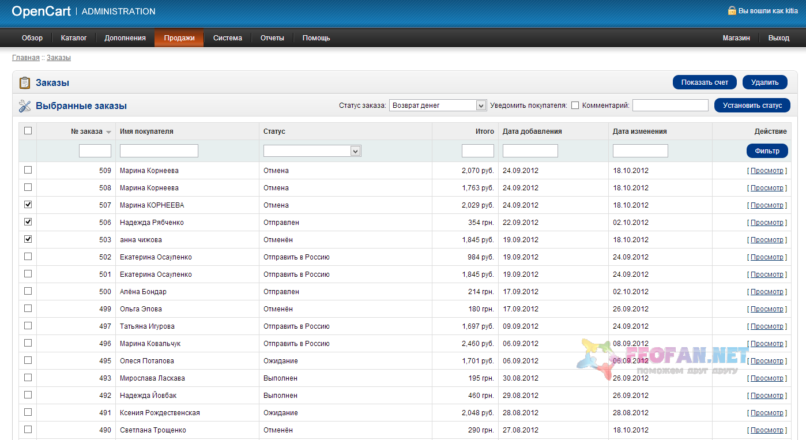
Task: Open Просмотр link for order 497
Action: pyautogui.click(x=766, y=326)
